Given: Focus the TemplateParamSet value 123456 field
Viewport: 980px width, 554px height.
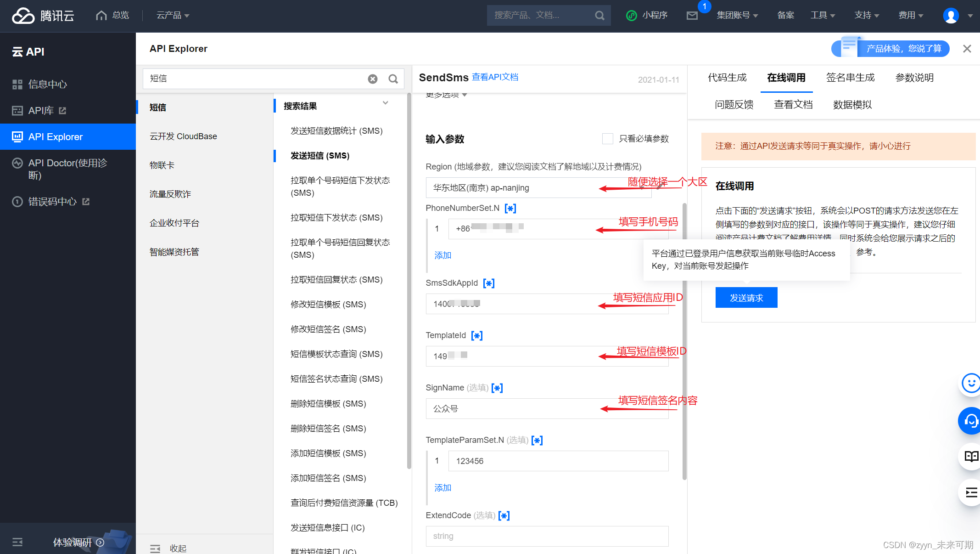Looking at the screenshot, I should coord(558,461).
